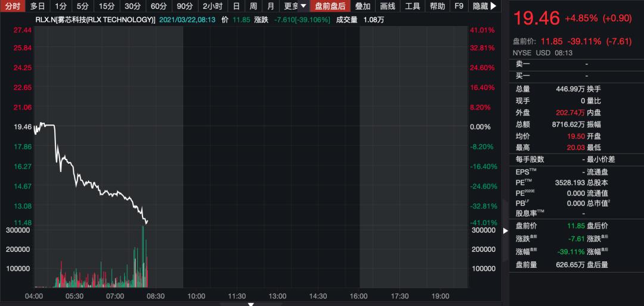Select the 60分 timeframe
This screenshot has height=306, width=644.
[x=159, y=6]
